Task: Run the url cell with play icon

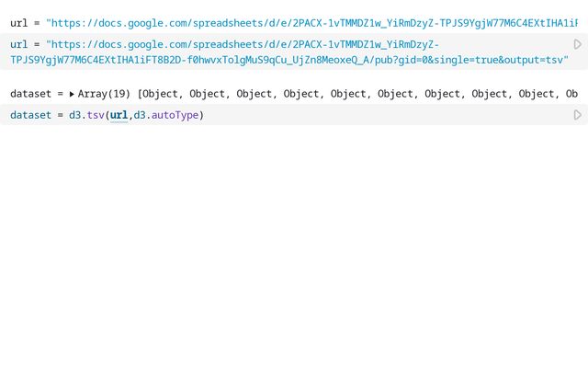Action: (x=577, y=44)
